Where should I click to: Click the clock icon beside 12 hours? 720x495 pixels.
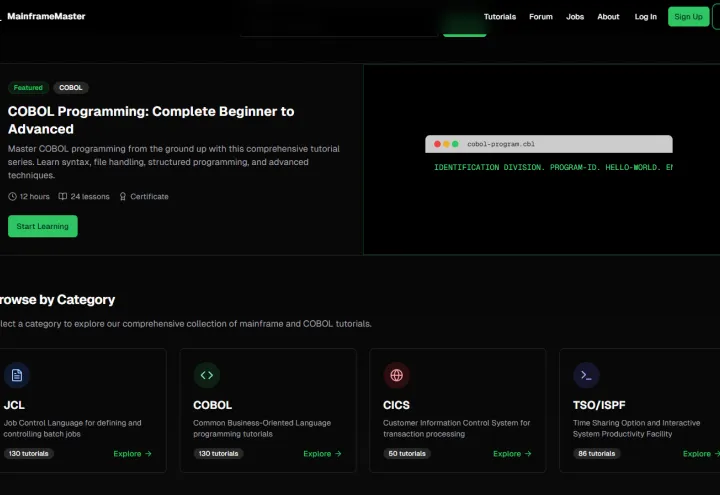[x=12, y=197]
